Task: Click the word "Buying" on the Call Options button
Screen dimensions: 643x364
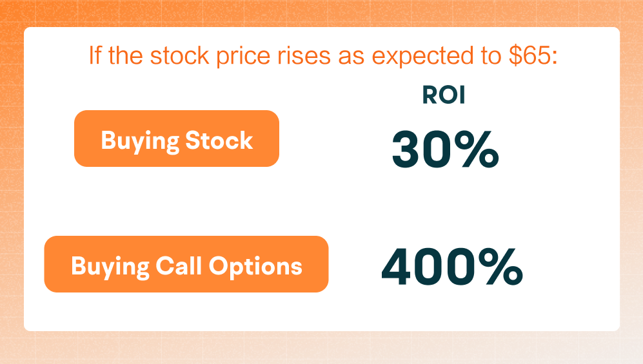Action: click(x=110, y=267)
